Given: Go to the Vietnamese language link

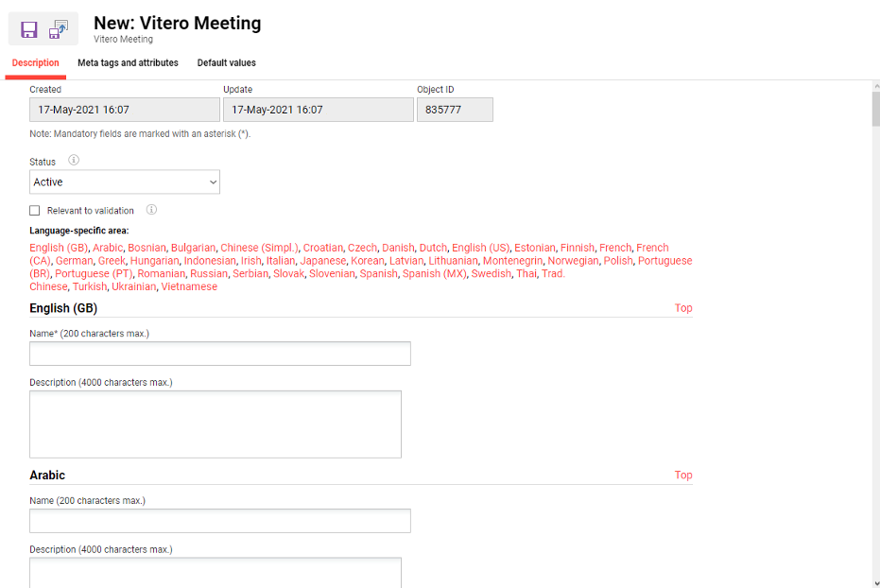Looking at the screenshot, I should coord(189,286).
